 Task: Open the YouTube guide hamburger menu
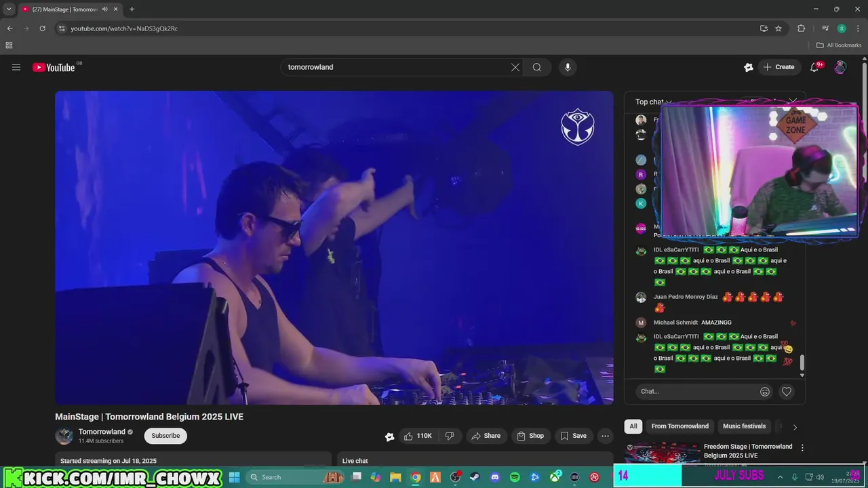pos(16,67)
